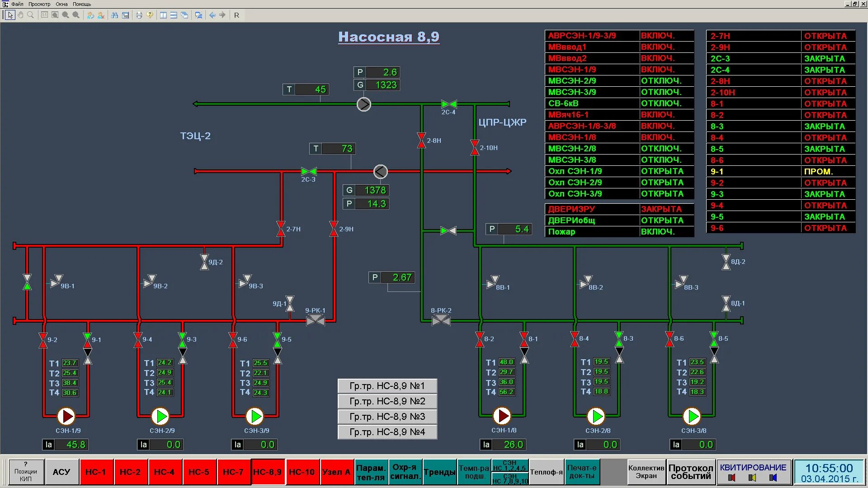This screenshot has height=488, width=868.
Task: Click the tile windows vertically icon
Action: click(x=163, y=15)
